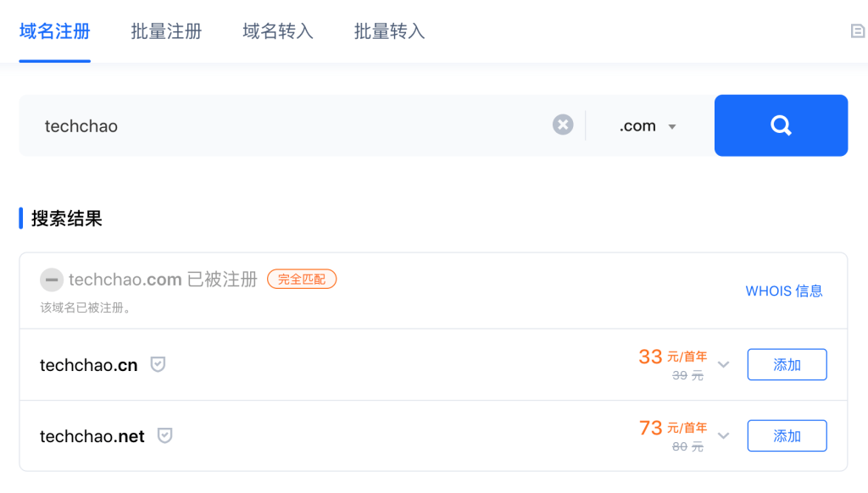Click the 完全匹配 badge
Screen dimensions: 868x493
[302, 280]
